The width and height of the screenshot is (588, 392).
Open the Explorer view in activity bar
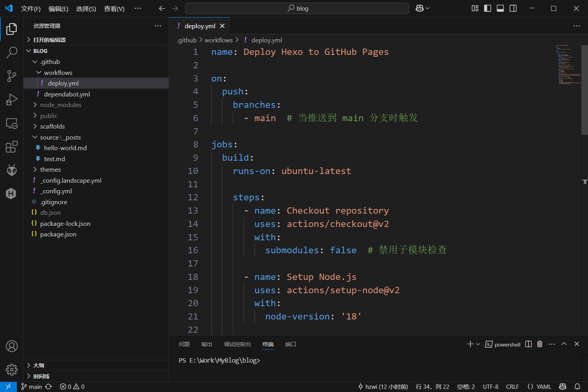point(12,29)
